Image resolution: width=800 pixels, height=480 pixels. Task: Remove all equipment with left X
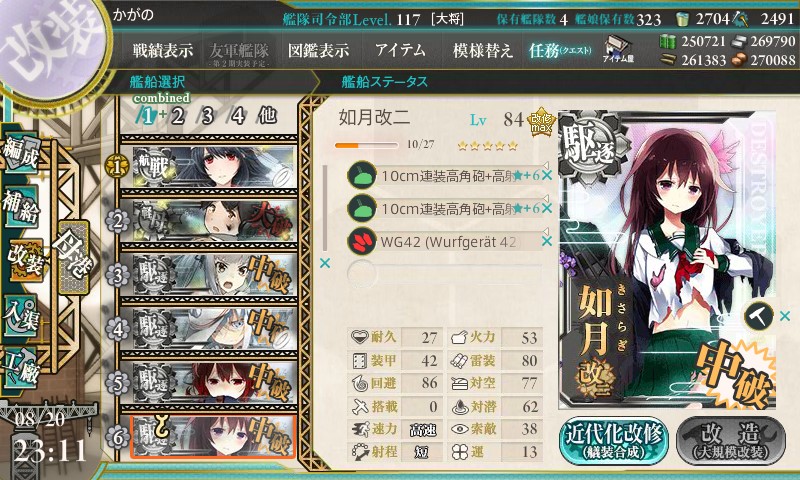pyautogui.click(x=324, y=263)
